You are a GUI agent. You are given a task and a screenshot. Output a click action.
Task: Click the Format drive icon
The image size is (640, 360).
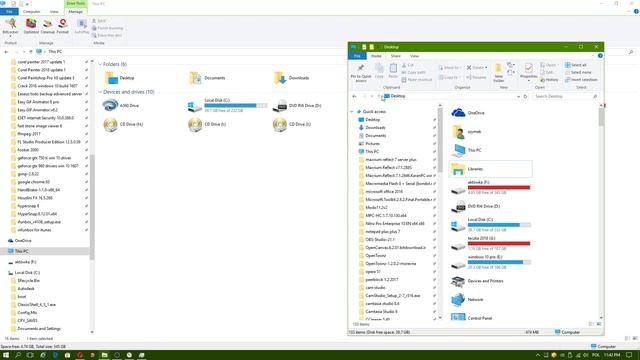coord(63,27)
